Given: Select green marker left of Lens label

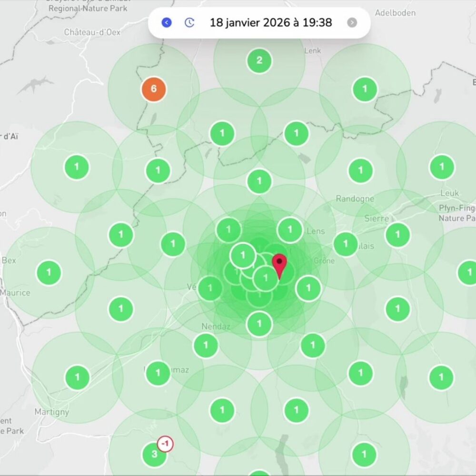Looking at the screenshot, I should tap(290, 230).
